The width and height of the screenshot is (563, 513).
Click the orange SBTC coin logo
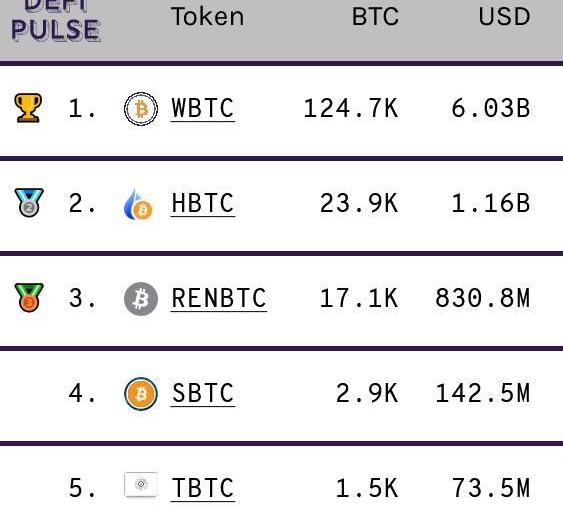point(141,394)
